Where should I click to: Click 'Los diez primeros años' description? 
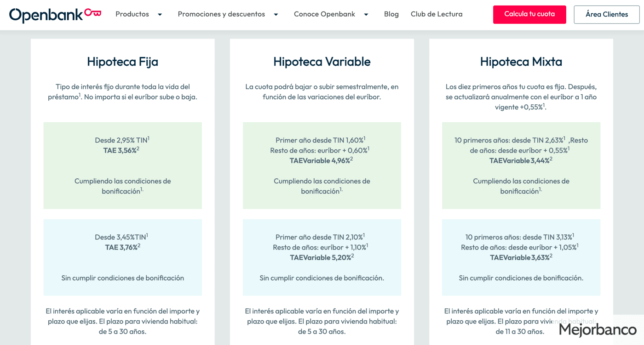click(521, 97)
